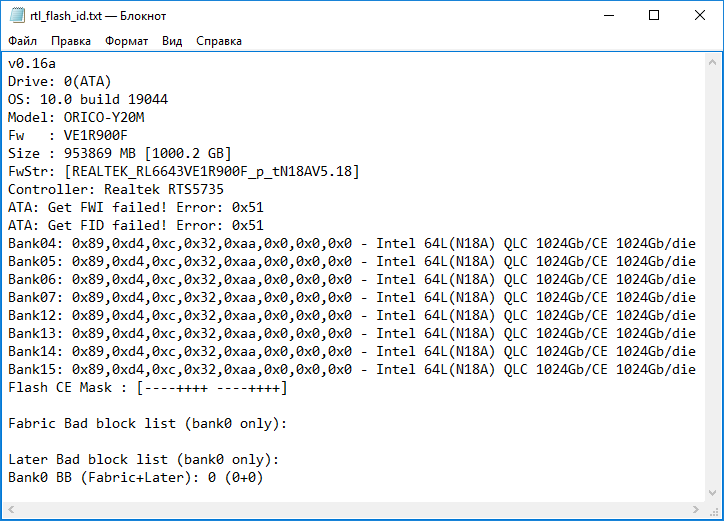Open the Правка menu
This screenshot has height=521, width=724.
tap(71, 41)
